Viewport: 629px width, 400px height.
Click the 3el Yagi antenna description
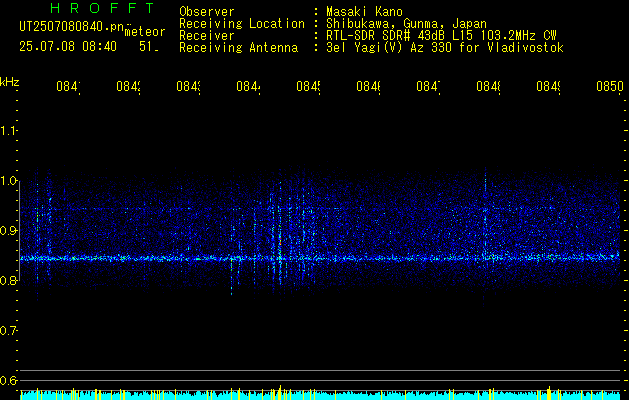tap(445, 48)
